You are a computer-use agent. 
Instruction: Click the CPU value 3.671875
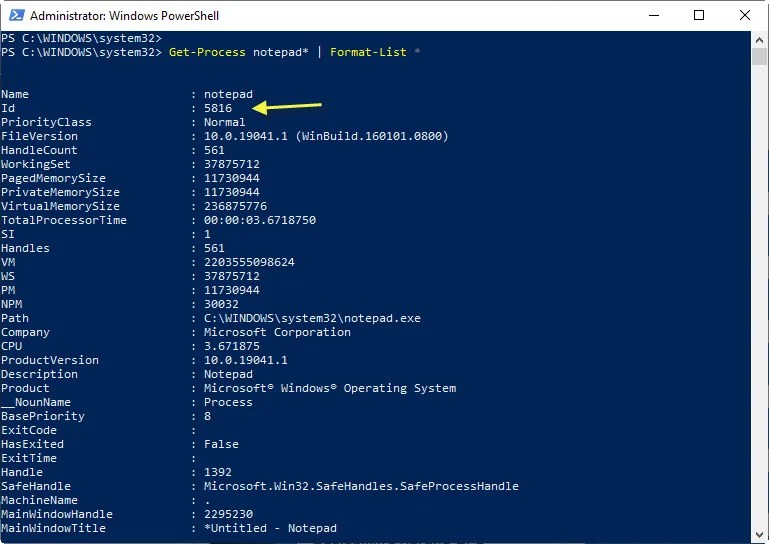pos(232,346)
